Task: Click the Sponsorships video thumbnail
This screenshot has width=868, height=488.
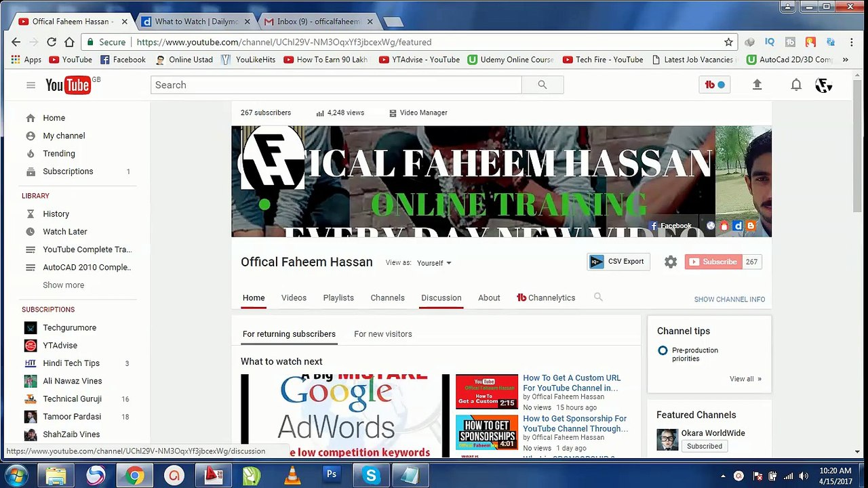Action: [487, 432]
